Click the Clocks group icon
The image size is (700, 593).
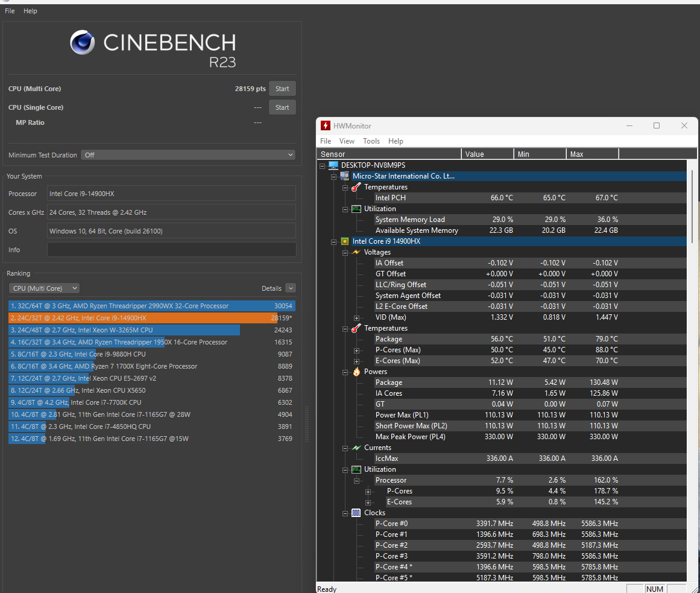point(356,513)
